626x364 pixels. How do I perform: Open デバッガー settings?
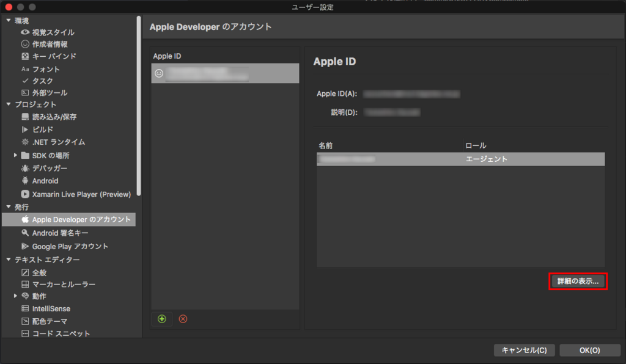coord(50,168)
